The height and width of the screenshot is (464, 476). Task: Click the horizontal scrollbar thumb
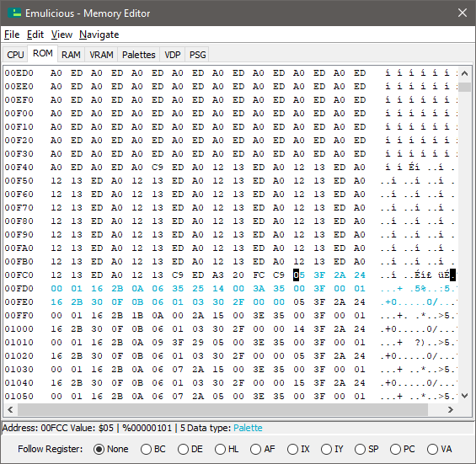[x=222, y=409]
